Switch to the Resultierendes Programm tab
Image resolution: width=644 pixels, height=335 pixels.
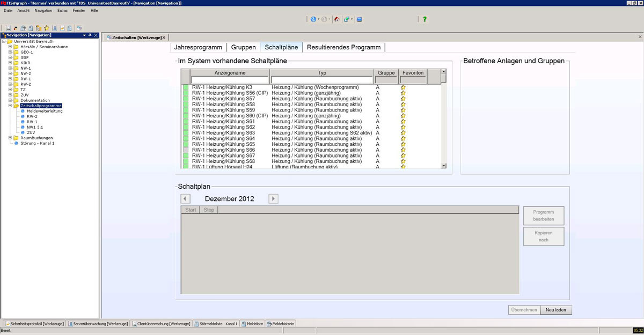point(343,47)
